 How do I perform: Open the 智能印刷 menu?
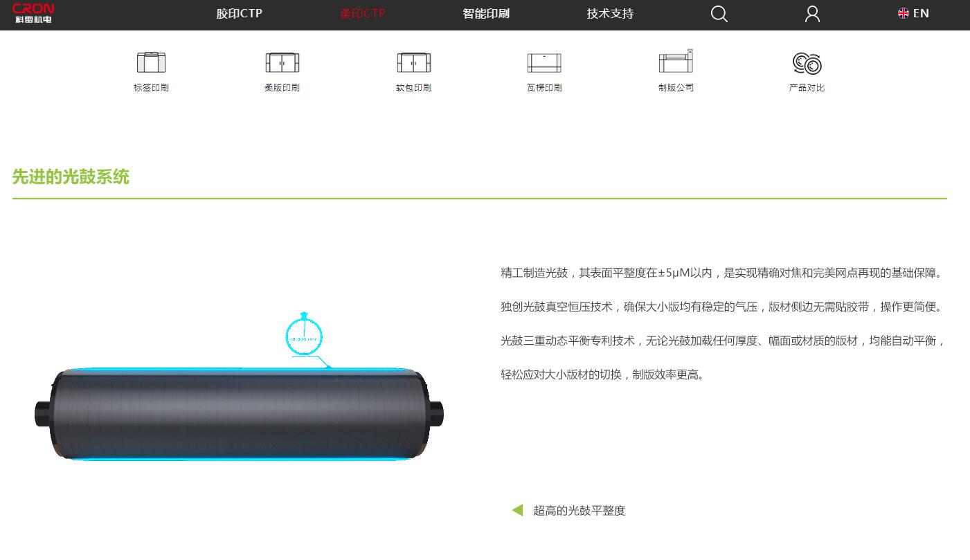click(486, 14)
